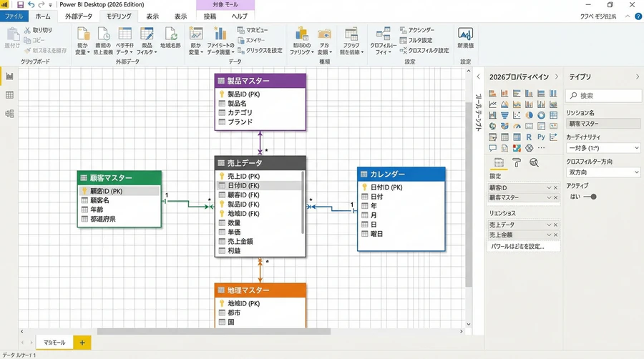
Task: Select the Py Python visual icon
Action: [x=541, y=137]
